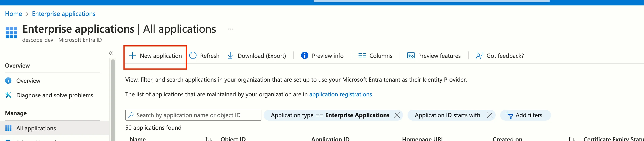Click the blue info icon beside Preview info
644x141 pixels.
(305, 55)
